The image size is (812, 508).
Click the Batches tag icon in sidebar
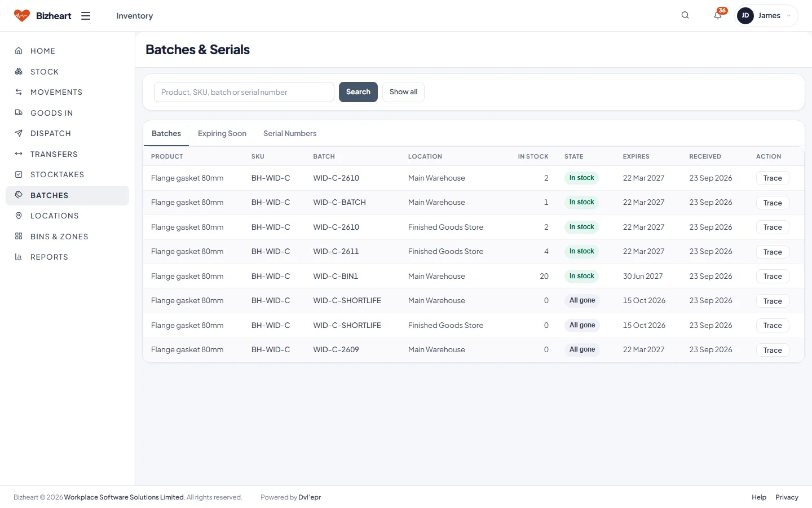(x=19, y=195)
